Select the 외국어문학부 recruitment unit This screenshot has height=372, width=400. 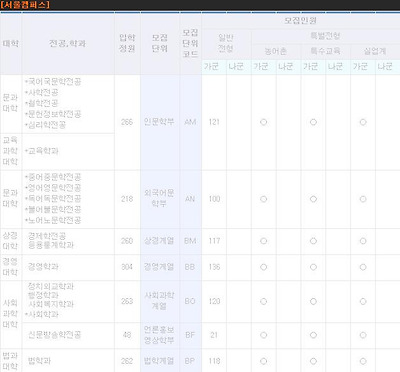pos(159,198)
